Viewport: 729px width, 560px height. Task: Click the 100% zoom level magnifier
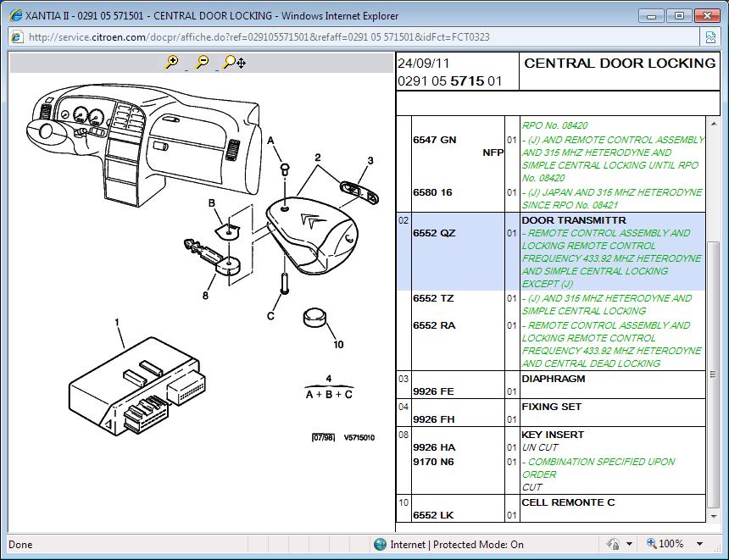coord(652,543)
